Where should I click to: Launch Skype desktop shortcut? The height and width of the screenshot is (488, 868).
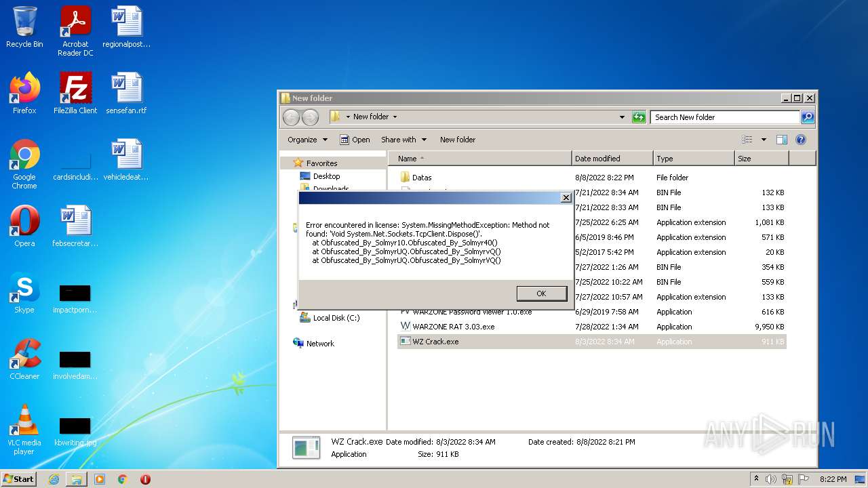[x=24, y=293]
